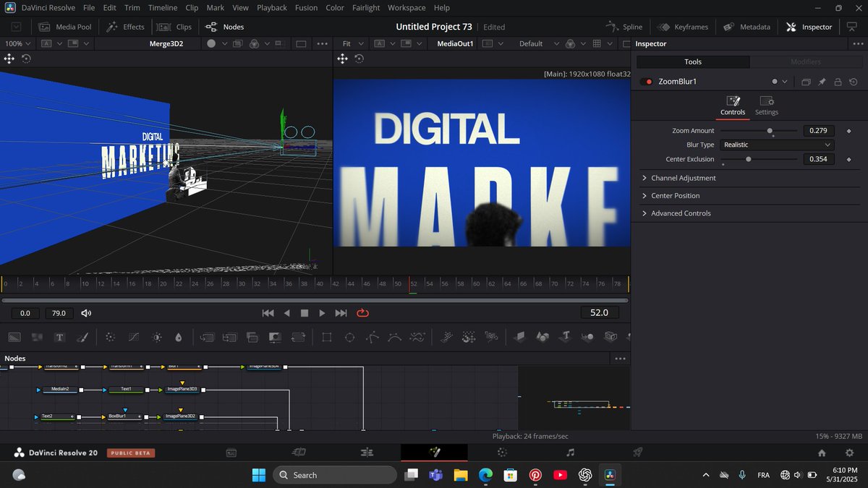
Task: Open the Cut page icon
Action: point(299,453)
